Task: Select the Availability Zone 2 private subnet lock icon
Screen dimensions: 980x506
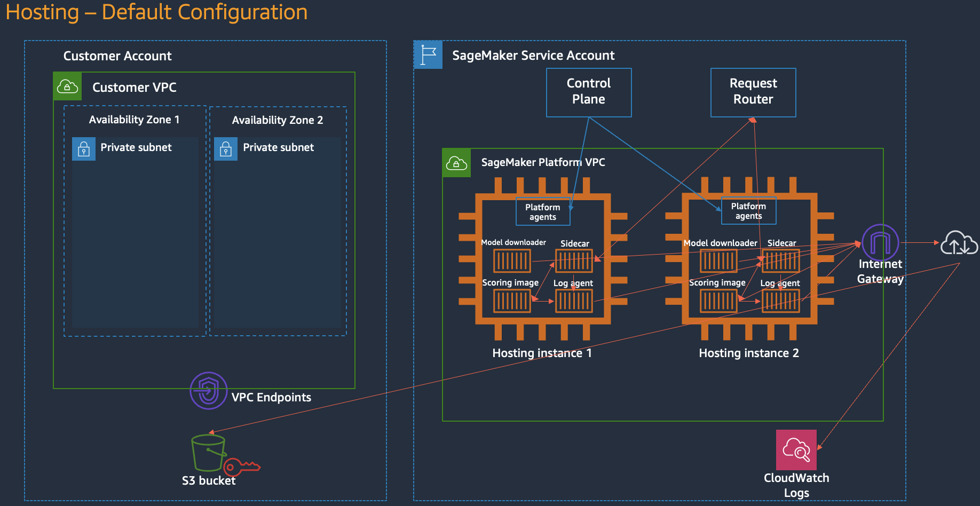Action: click(226, 149)
